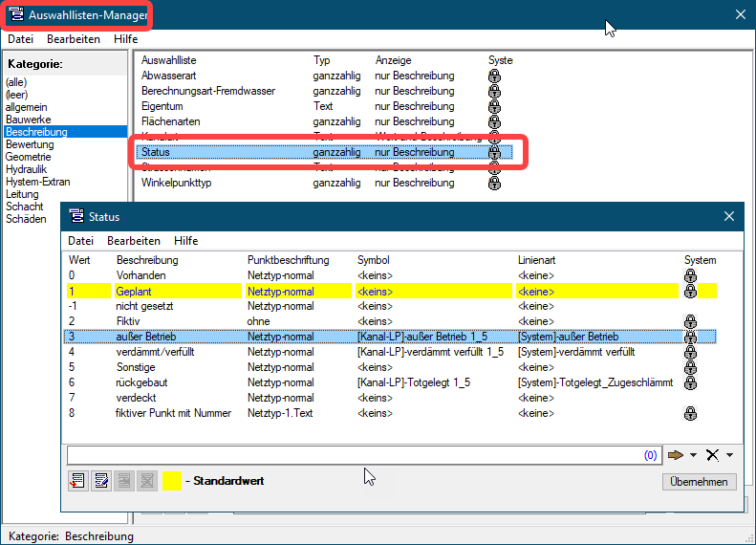Open Hilfe menu in Status dialog

185,241
